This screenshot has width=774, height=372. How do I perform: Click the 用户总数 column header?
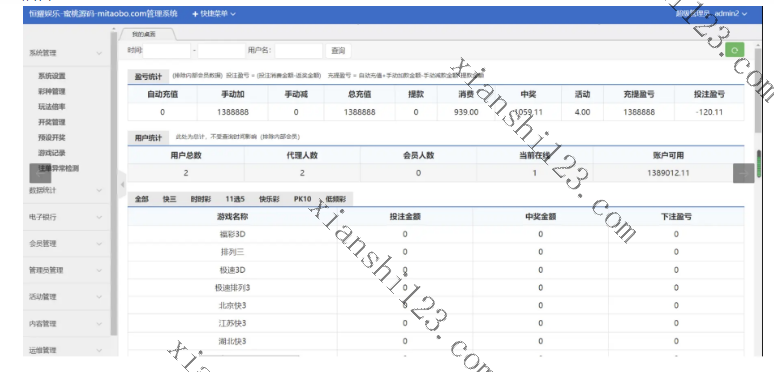[x=186, y=155]
